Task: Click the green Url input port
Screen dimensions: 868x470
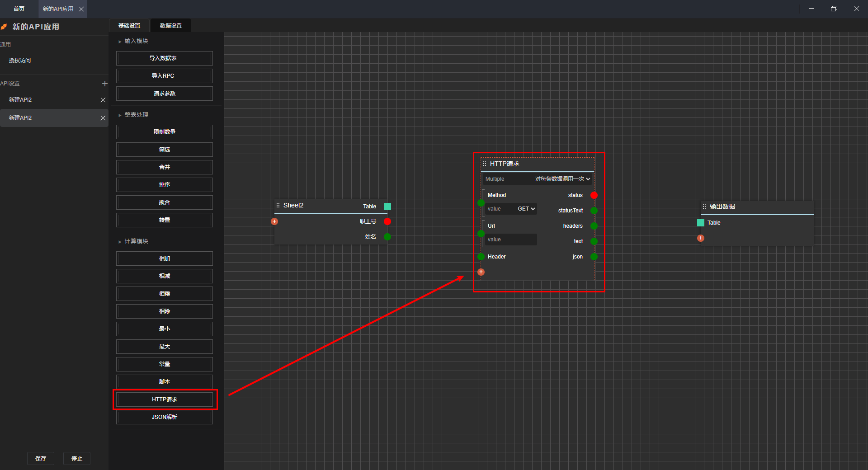Action: coord(481,234)
